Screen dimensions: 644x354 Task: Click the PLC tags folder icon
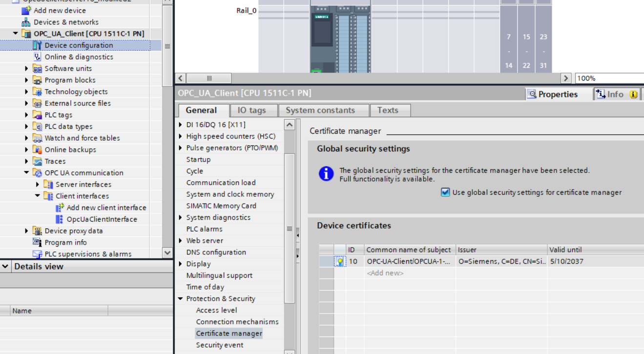coord(37,115)
